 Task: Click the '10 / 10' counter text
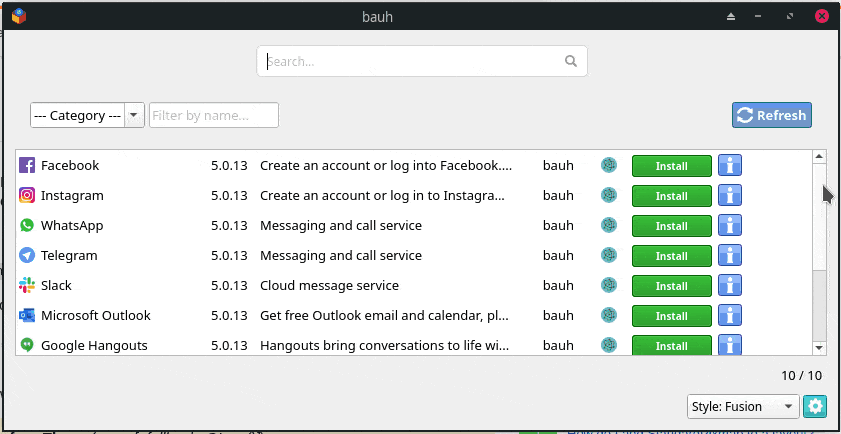(801, 376)
